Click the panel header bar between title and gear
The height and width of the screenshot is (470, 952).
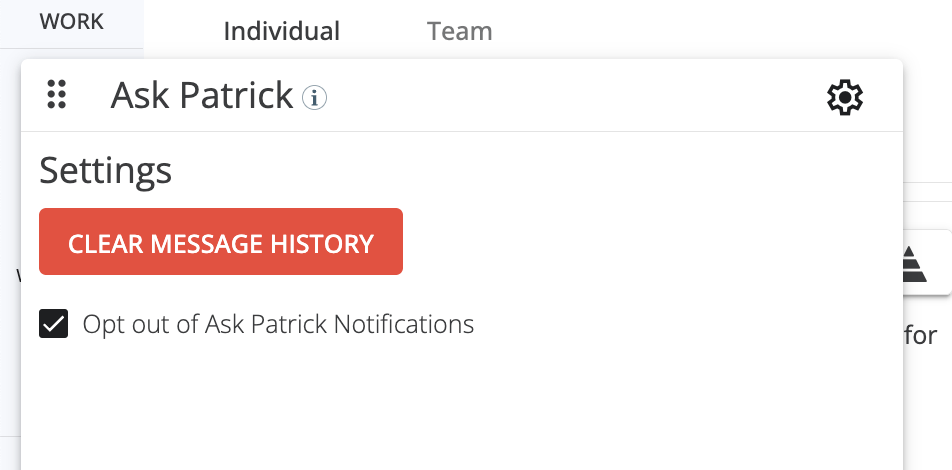(x=577, y=96)
